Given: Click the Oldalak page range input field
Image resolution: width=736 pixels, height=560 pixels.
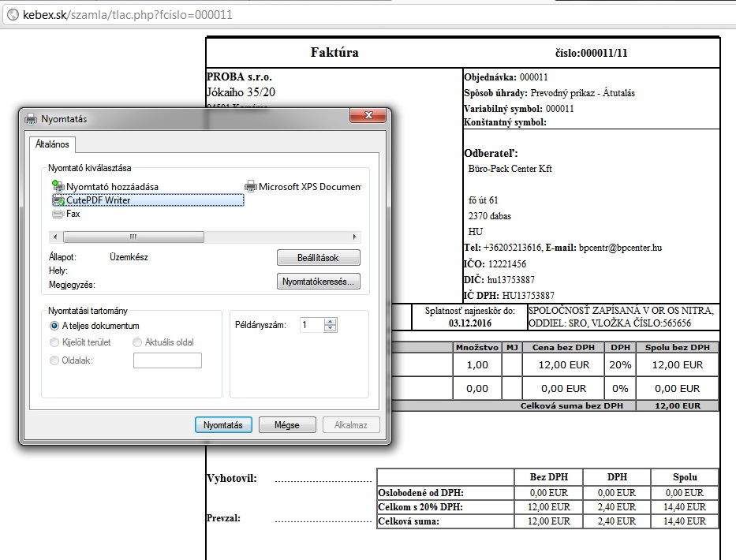Looking at the screenshot, I should coord(167,360).
